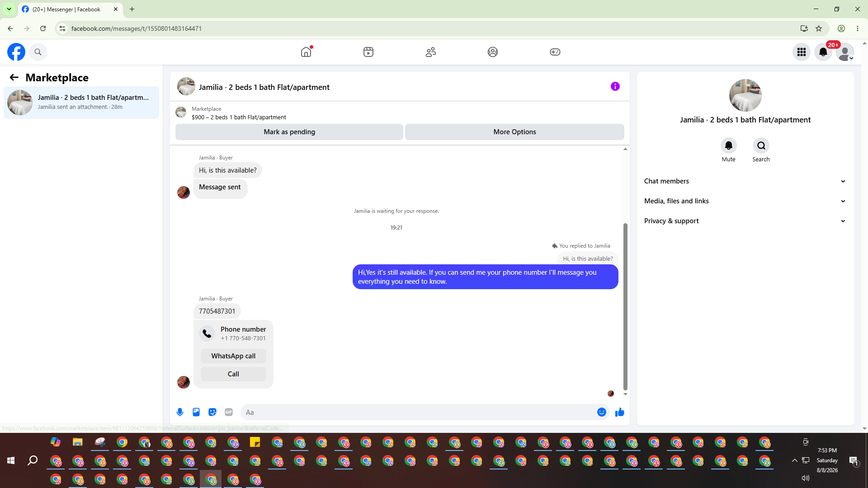This screenshot has width=868, height=488.
Task: Open the Jamilia conversation in the list
Action: (x=81, y=103)
